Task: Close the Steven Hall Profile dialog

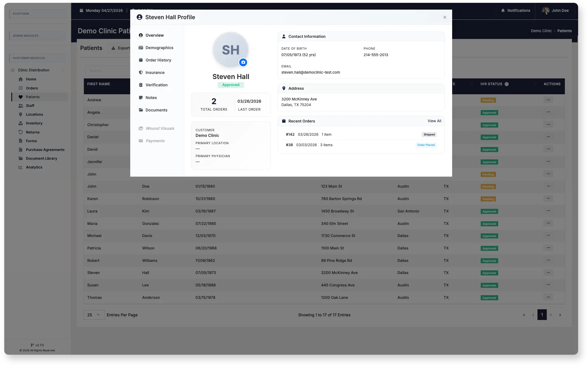Action: pyautogui.click(x=445, y=17)
